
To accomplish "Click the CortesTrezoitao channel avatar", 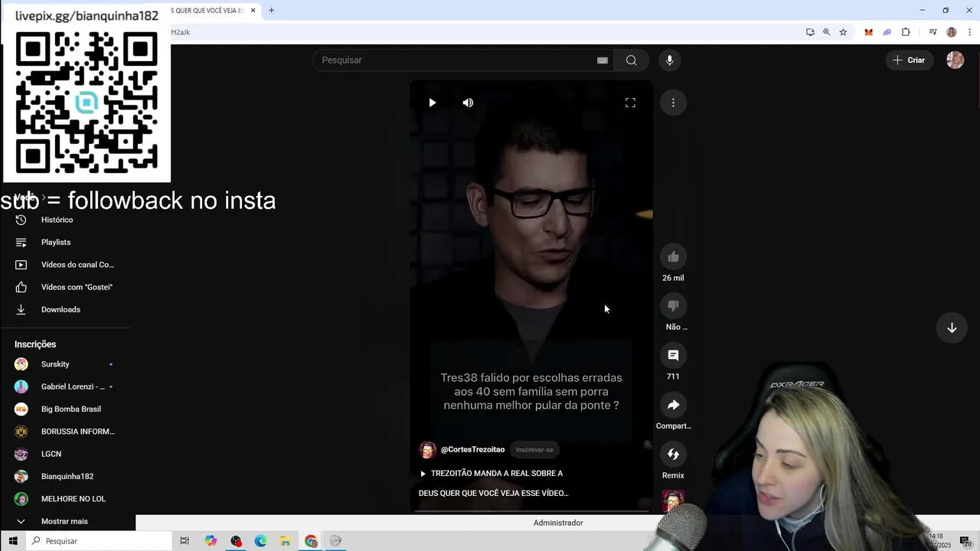I will [427, 450].
